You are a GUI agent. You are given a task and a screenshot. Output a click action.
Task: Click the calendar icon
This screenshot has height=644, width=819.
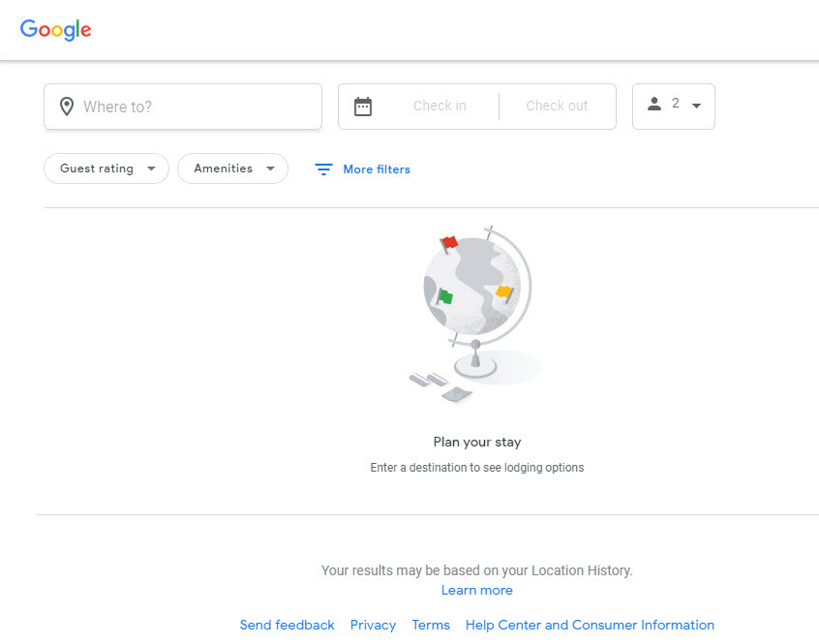[363, 107]
